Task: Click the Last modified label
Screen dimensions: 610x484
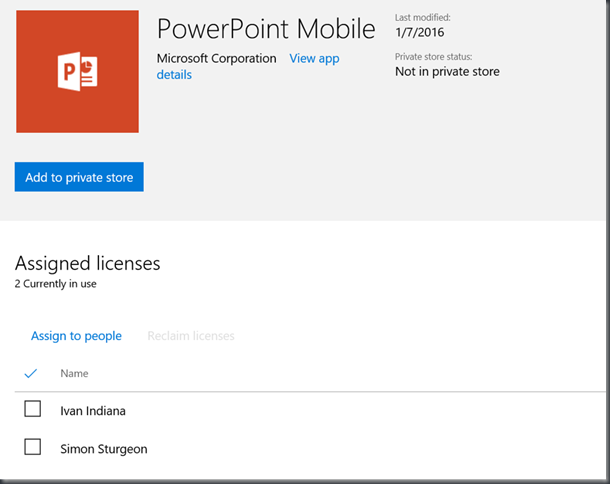Action: click(423, 18)
